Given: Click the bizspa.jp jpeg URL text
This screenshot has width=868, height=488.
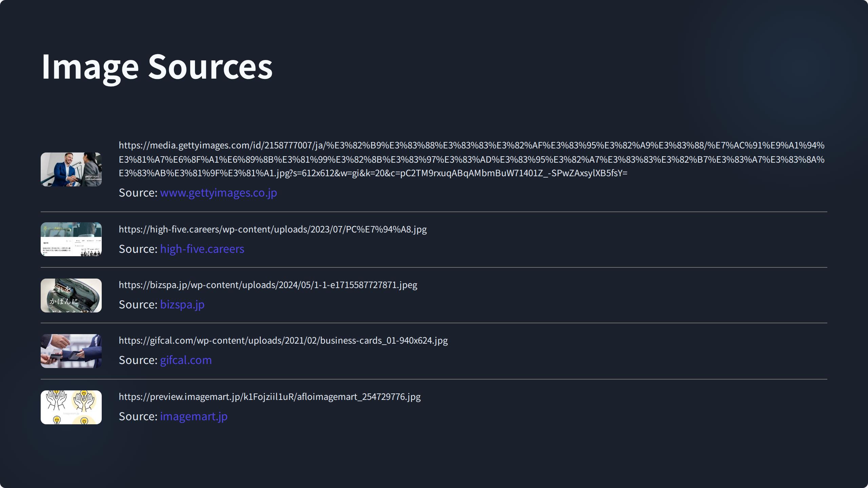Looking at the screenshot, I should tap(268, 285).
